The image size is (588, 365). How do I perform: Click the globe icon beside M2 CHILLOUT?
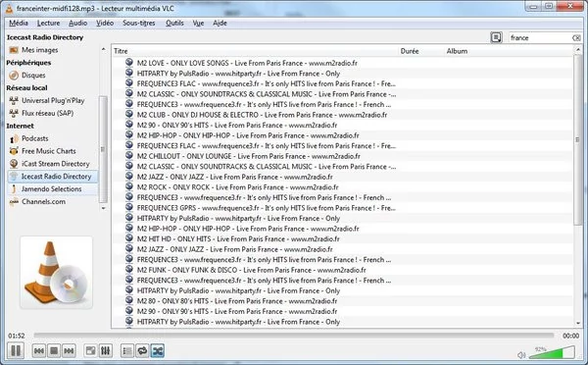tap(129, 155)
